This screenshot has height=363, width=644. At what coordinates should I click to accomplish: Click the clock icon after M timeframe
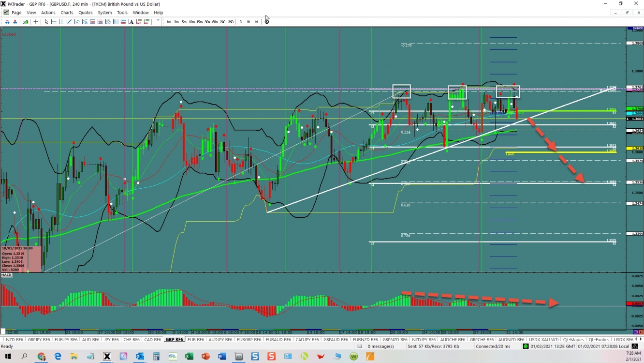(267, 22)
